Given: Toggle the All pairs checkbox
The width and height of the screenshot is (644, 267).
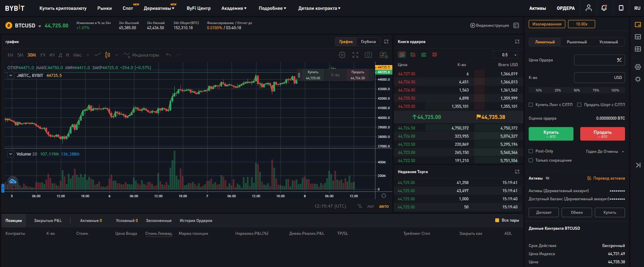Looking at the screenshot, I should coord(497,220).
